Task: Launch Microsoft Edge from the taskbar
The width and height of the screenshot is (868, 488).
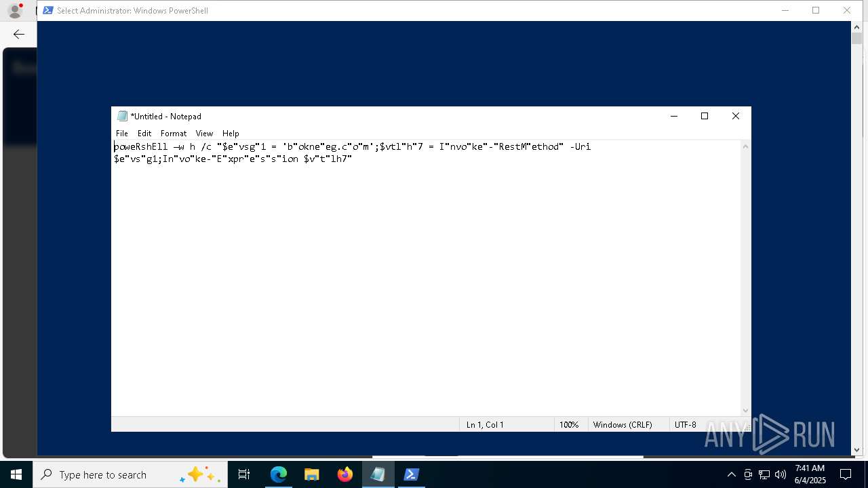Action: tap(279, 474)
